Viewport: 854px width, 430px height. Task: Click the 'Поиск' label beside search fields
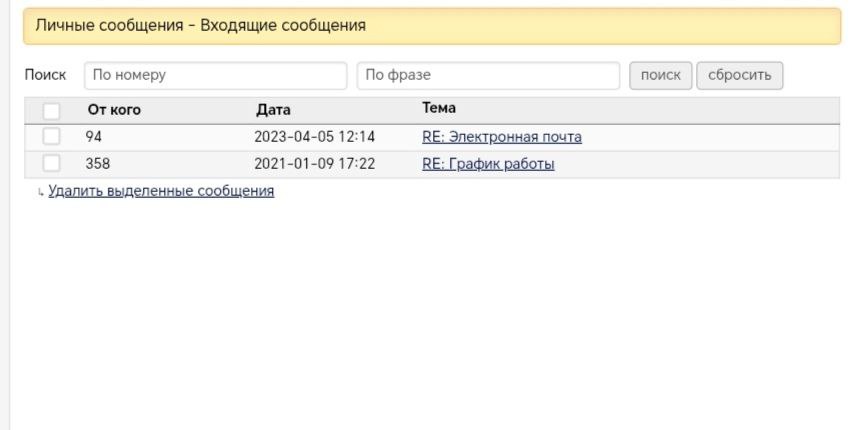coord(45,75)
